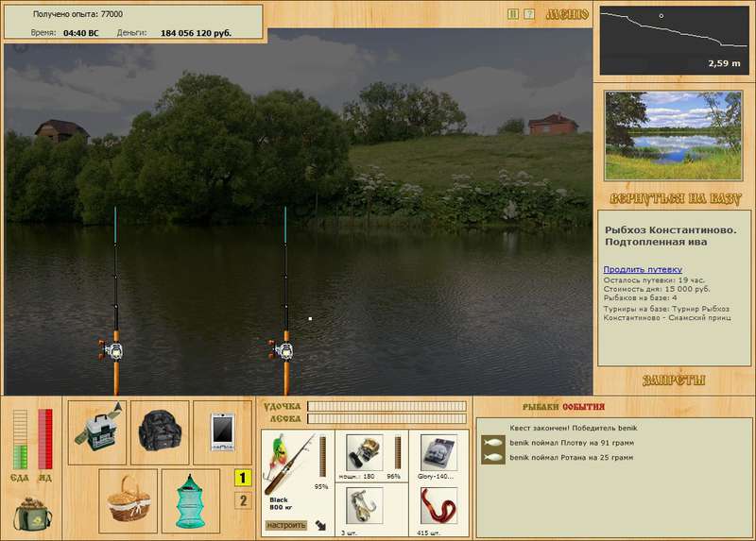Viewport: 756px width, 541px height.
Task: Click the white float on the water
Action: 310,318
